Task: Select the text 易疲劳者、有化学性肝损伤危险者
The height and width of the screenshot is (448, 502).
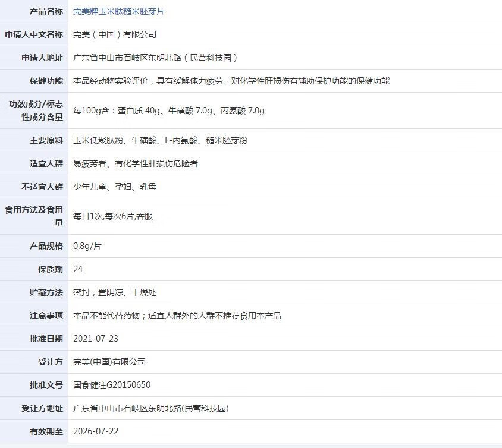Action: 136,163
